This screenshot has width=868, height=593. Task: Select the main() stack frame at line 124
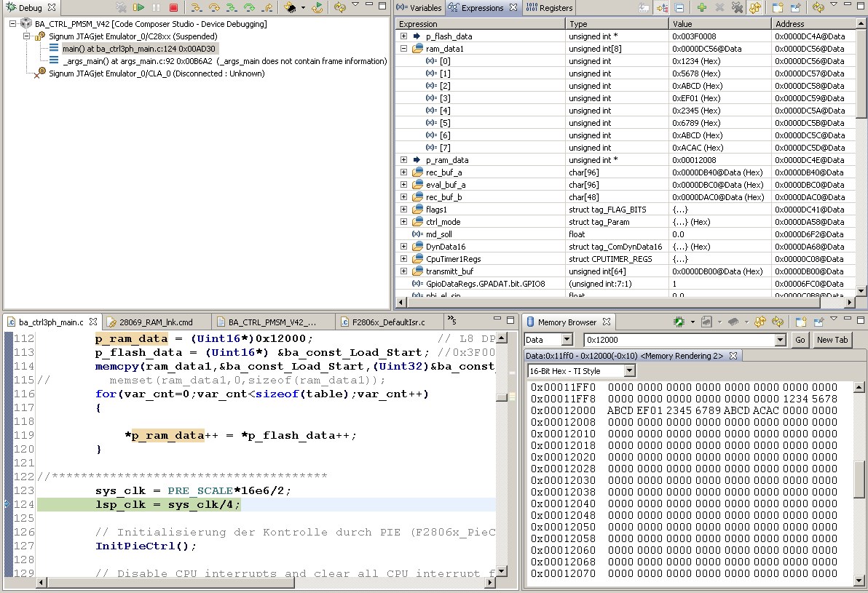tap(138, 49)
